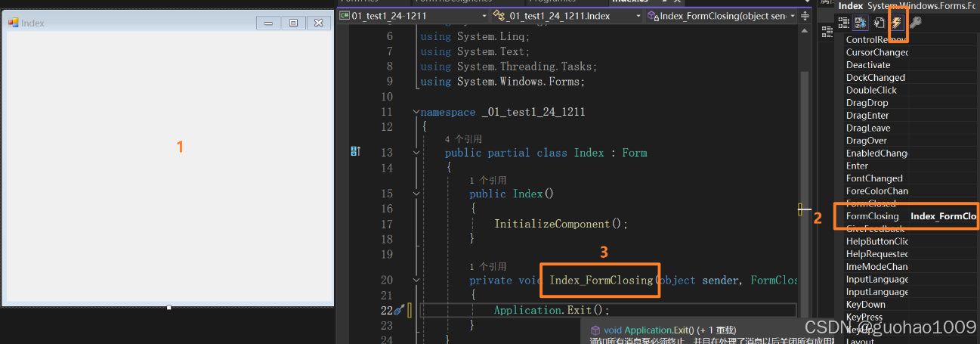The height and width of the screenshot is (344, 980).
Task: Select the DragEnter event row
Action: tap(910, 115)
